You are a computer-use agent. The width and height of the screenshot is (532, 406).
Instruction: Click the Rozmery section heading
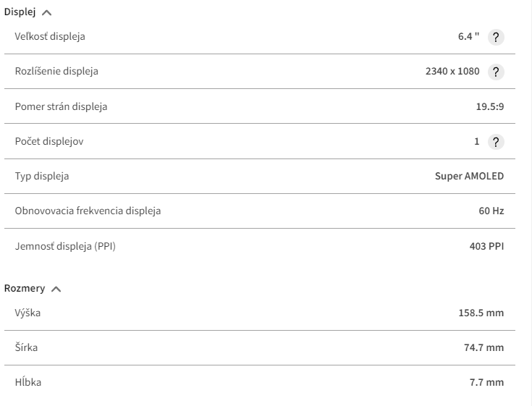click(x=25, y=288)
